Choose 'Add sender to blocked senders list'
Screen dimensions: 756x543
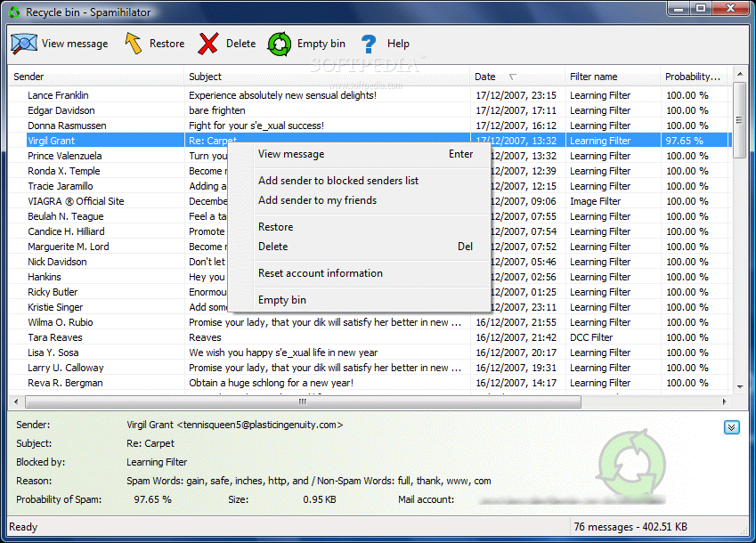pos(338,181)
